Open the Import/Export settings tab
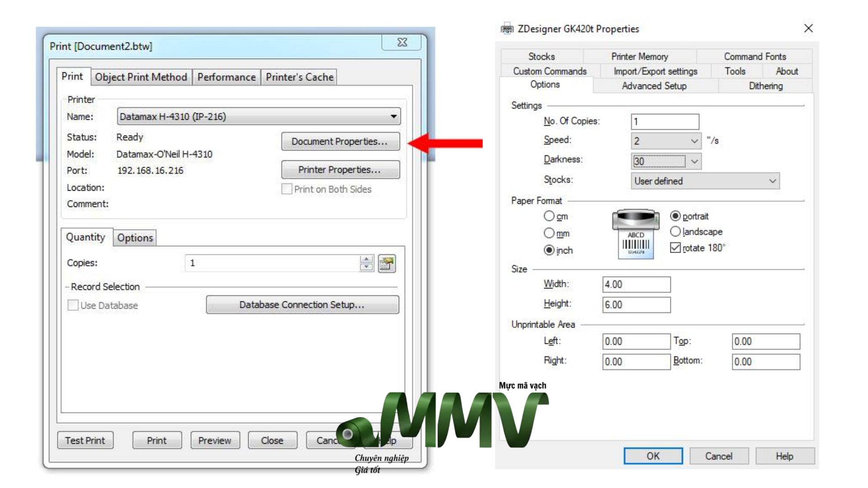 tap(656, 71)
